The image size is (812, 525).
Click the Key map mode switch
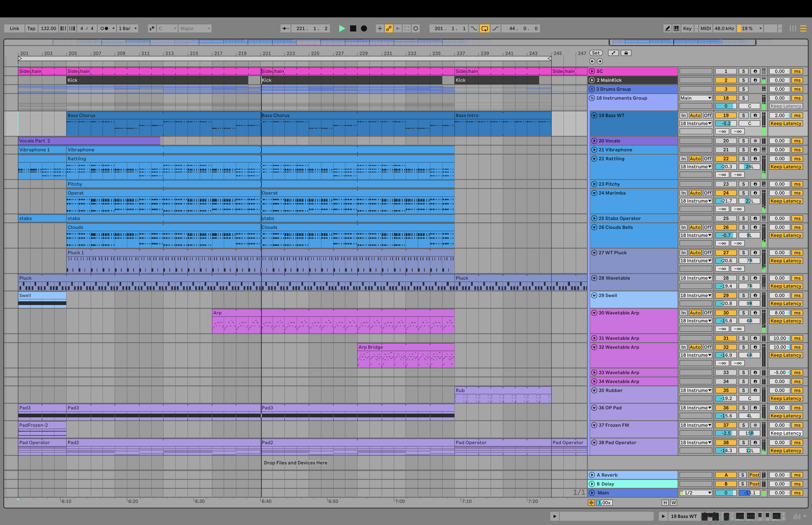(x=687, y=29)
